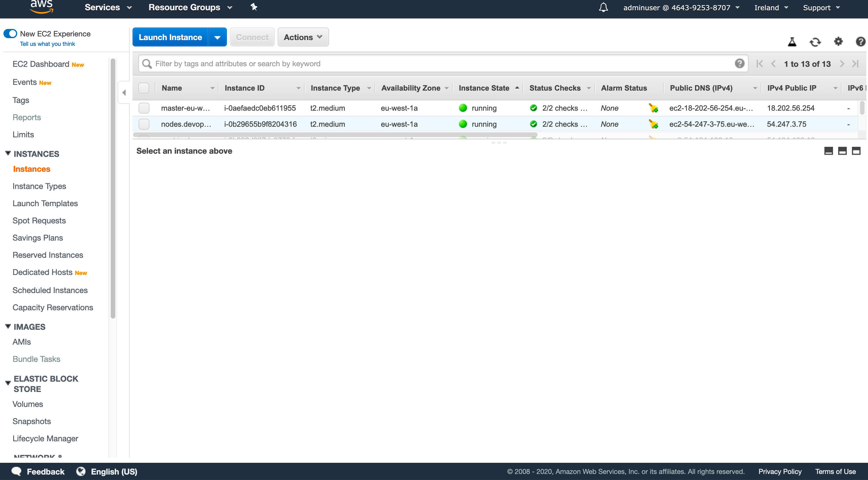Open the Name column filter arrow
Viewport: 868px width, 480px height.
(x=212, y=88)
